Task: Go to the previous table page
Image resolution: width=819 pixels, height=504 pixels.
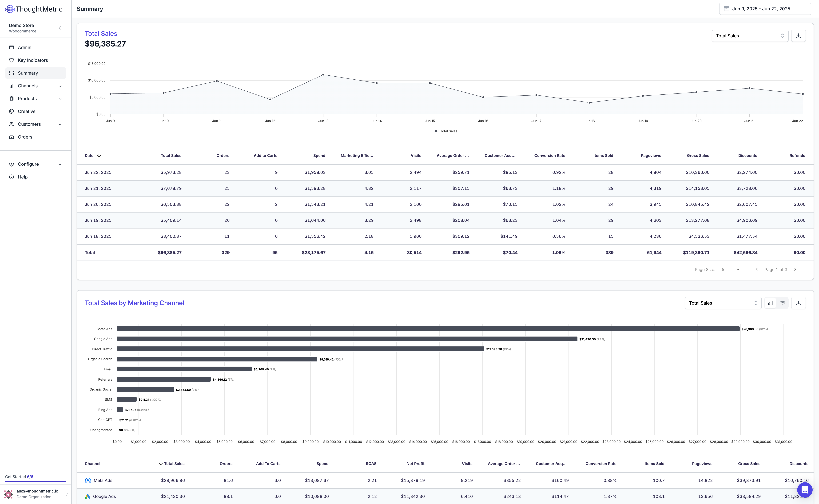Action: pyautogui.click(x=756, y=269)
